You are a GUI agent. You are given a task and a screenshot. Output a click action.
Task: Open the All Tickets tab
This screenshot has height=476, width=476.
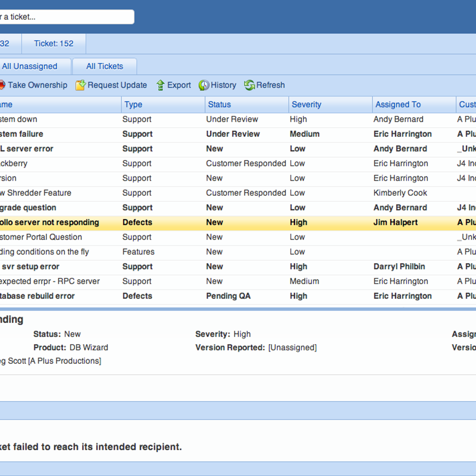[105, 66]
